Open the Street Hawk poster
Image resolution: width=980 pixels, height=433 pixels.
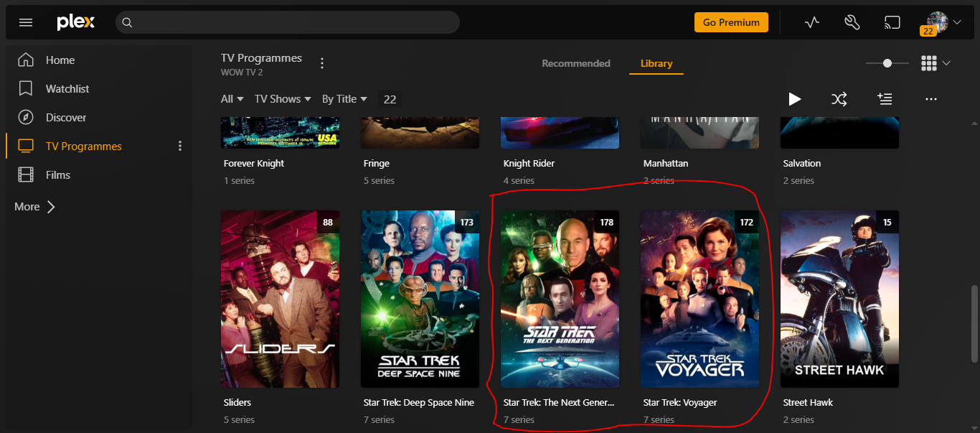839,299
